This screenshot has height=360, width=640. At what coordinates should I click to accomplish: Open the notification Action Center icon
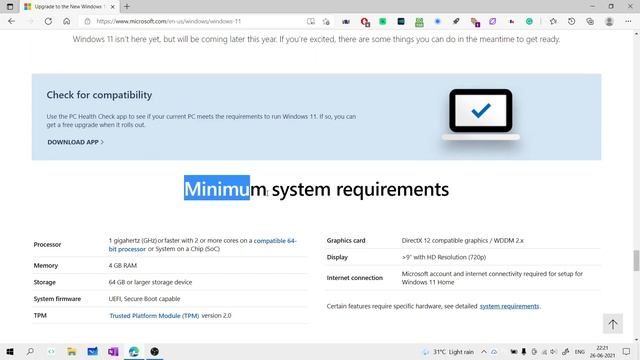[627, 351]
